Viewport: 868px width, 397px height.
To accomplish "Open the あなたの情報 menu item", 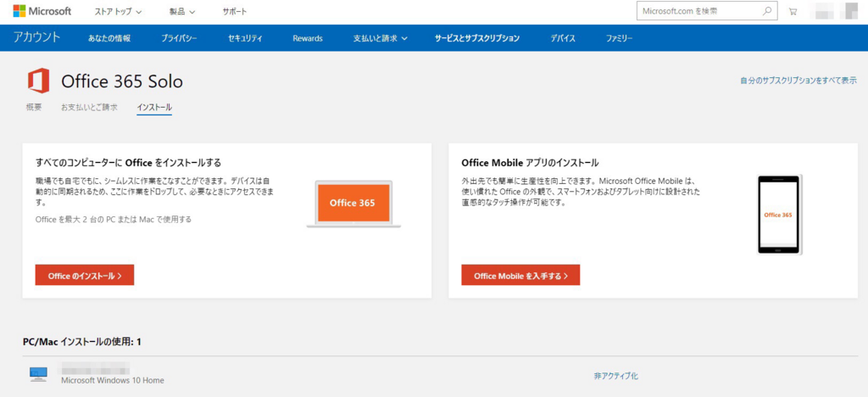I will [x=109, y=38].
